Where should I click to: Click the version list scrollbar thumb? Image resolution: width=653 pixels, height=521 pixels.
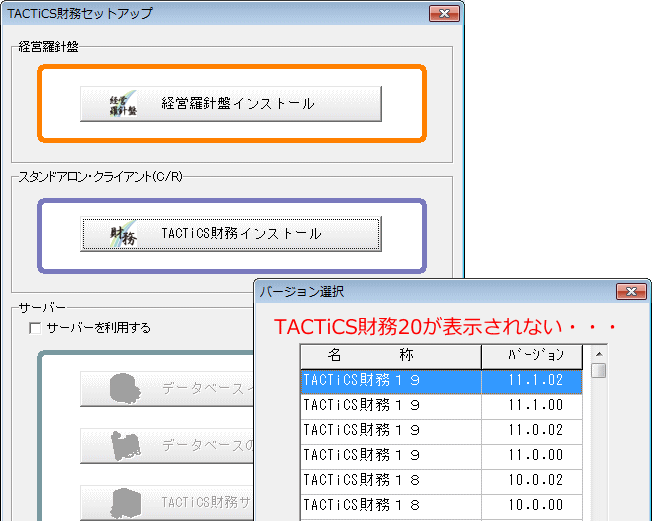coord(599,370)
